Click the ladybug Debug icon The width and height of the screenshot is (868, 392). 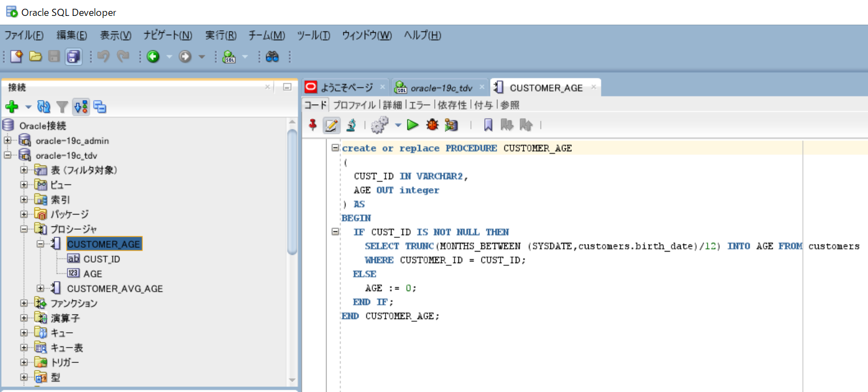point(433,125)
